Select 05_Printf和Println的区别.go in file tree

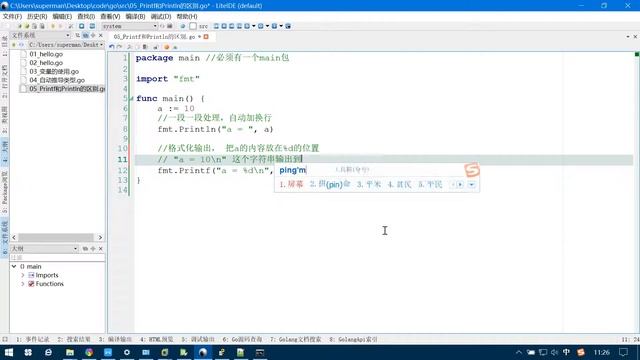(67, 89)
